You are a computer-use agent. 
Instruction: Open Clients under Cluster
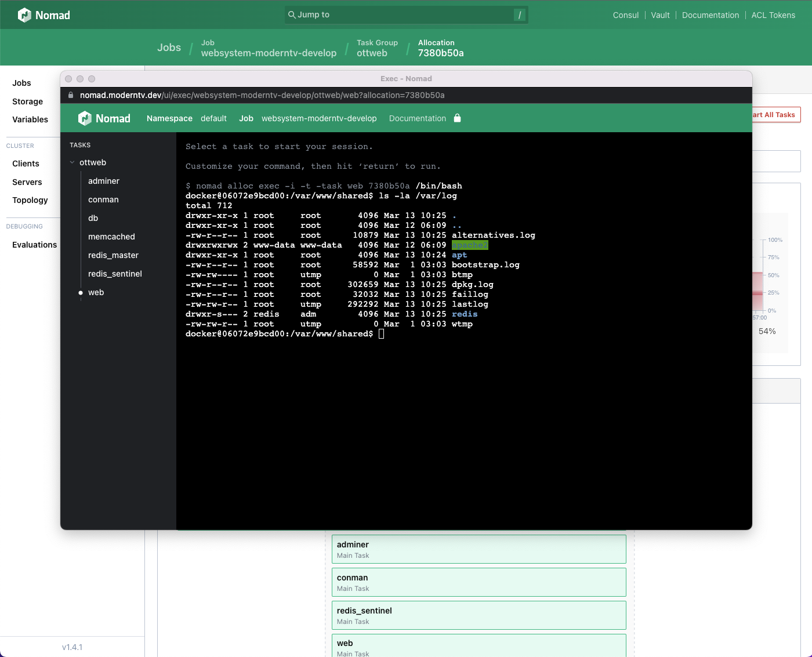point(26,164)
